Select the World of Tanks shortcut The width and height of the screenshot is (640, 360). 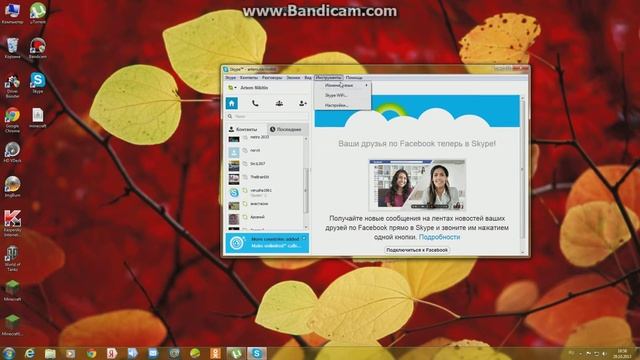click(x=12, y=259)
